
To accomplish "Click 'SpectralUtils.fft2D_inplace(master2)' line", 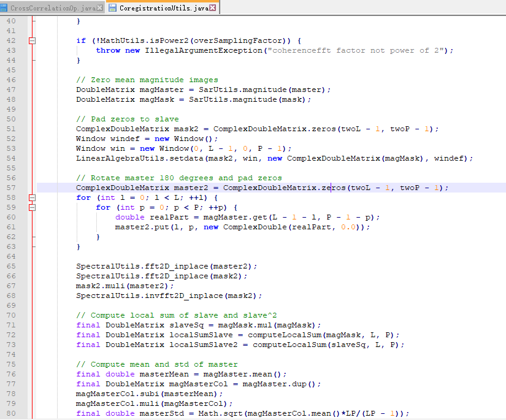I will pyautogui.click(x=166, y=266).
